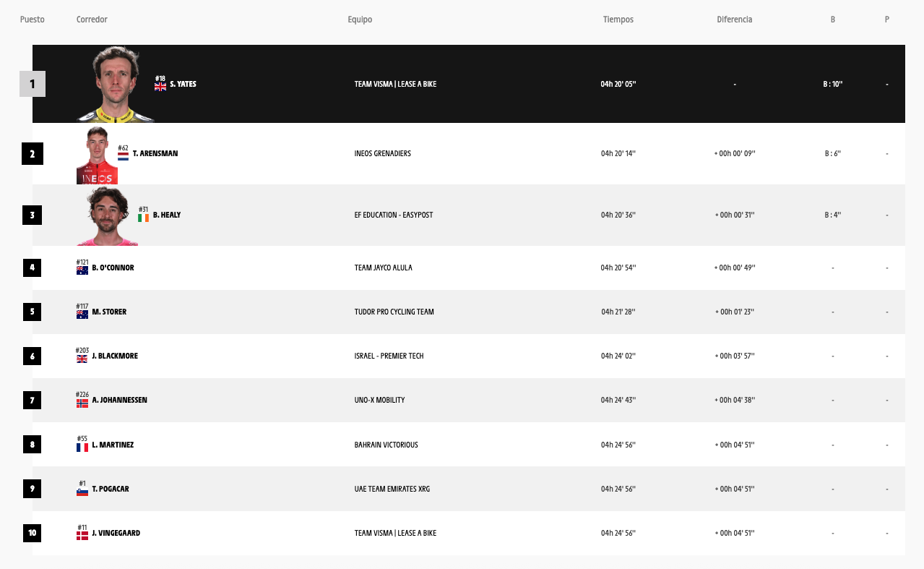
Task: Open Uno-X Mobility team link
Action: (379, 400)
